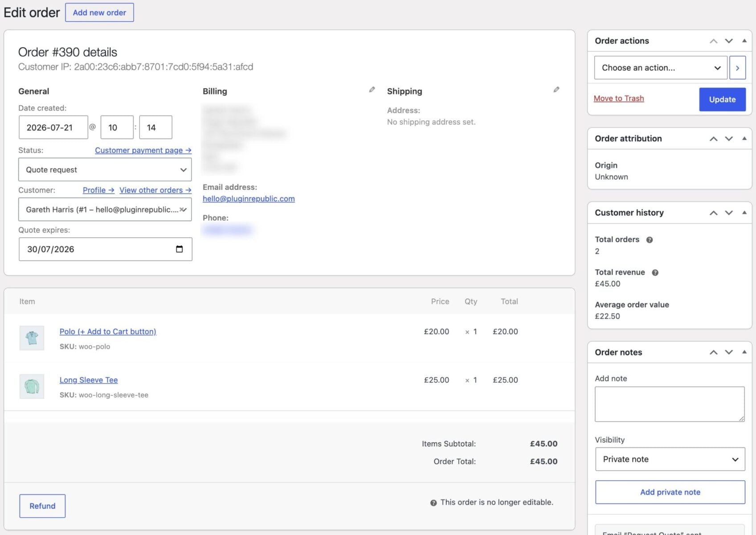Viewport: 756px width, 535px height.
Task: Click Origin value 'Unknown'
Action: coord(611,177)
